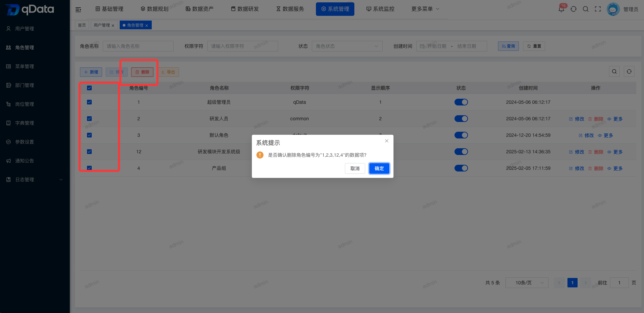Open the 开始日期 date picker
Viewport: 644px width, 313px height.
click(x=437, y=46)
